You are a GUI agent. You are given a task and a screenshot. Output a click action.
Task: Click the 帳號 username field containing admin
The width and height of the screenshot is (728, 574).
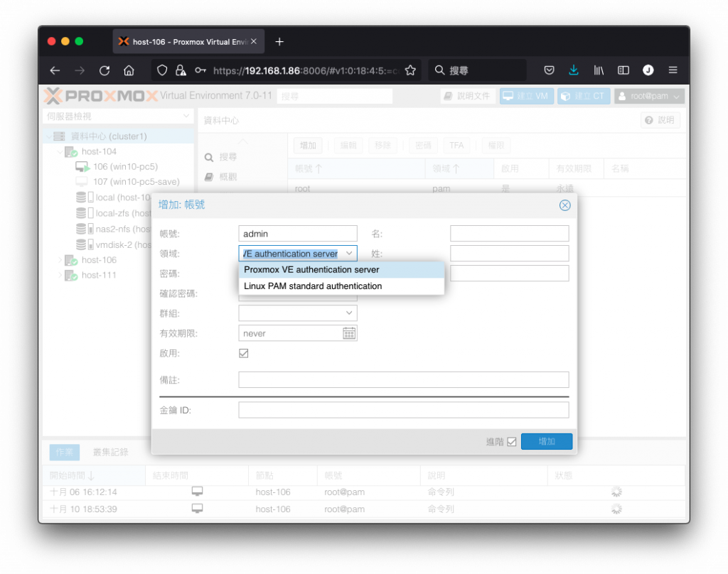pos(298,234)
